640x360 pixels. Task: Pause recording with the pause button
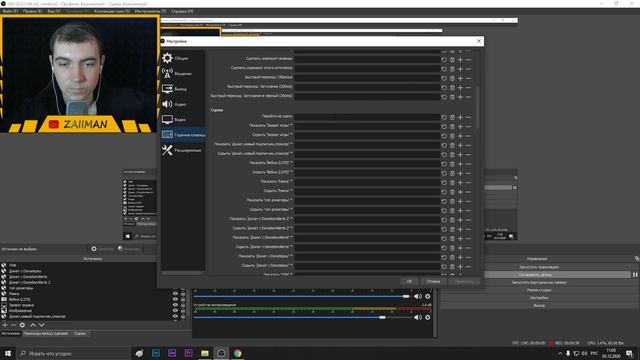[635, 275]
